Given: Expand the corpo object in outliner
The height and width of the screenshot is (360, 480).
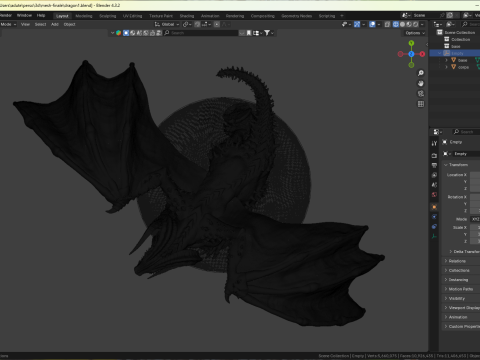Looking at the screenshot, I should [446, 67].
